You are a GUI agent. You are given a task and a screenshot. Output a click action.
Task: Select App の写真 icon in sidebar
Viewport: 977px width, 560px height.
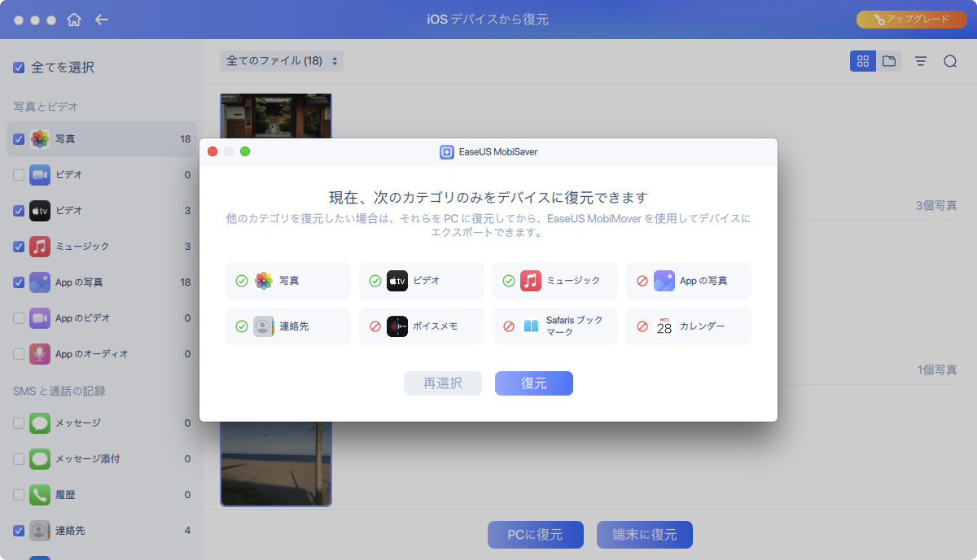(x=40, y=282)
